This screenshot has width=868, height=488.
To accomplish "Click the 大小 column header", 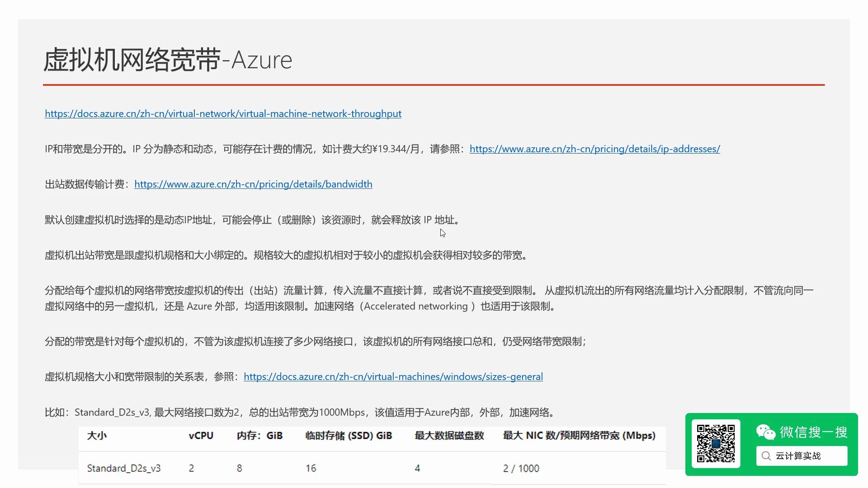I will (97, 436).
